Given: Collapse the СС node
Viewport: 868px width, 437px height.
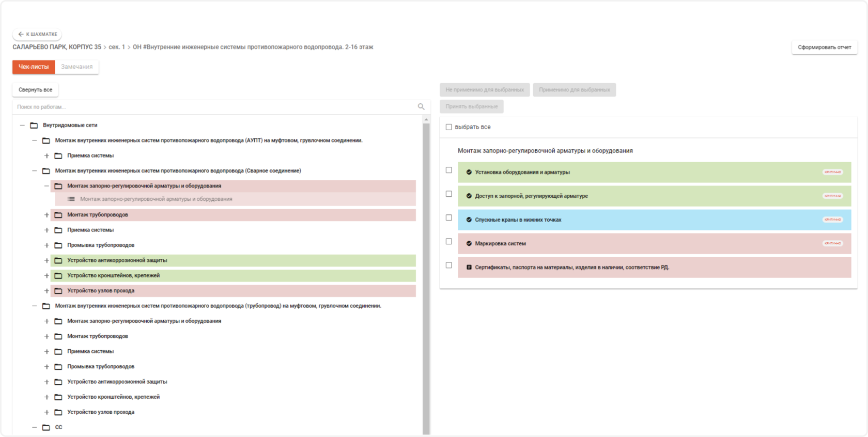Looking at the screenshot, I should (x=34, y=427).
